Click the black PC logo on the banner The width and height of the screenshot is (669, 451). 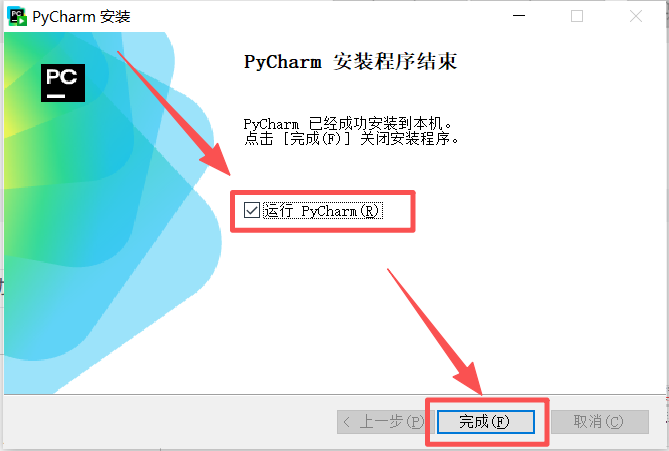[x=63, y=83]
